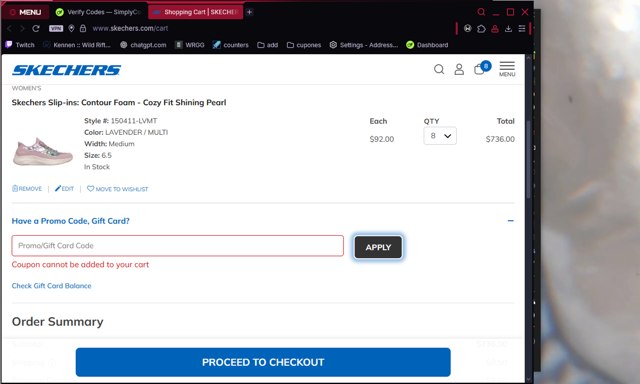Click the In Stock status text
640x384 pixels.
click(x=97, y=166)
